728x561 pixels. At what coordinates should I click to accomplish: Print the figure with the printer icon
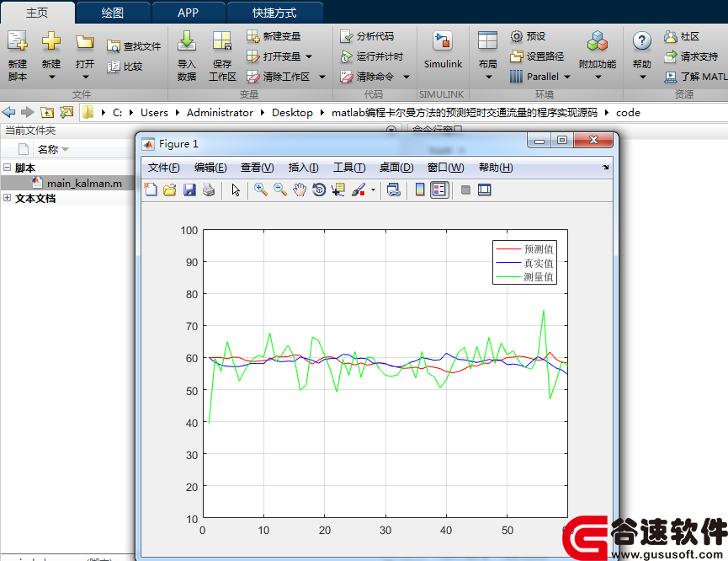coord(209,190)
